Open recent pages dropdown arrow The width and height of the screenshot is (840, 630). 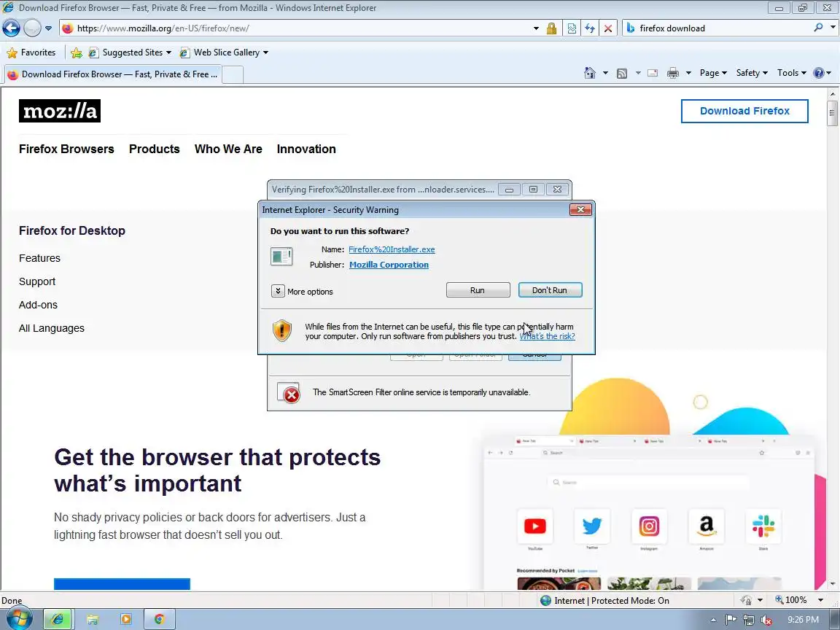[x=48, y=28]
